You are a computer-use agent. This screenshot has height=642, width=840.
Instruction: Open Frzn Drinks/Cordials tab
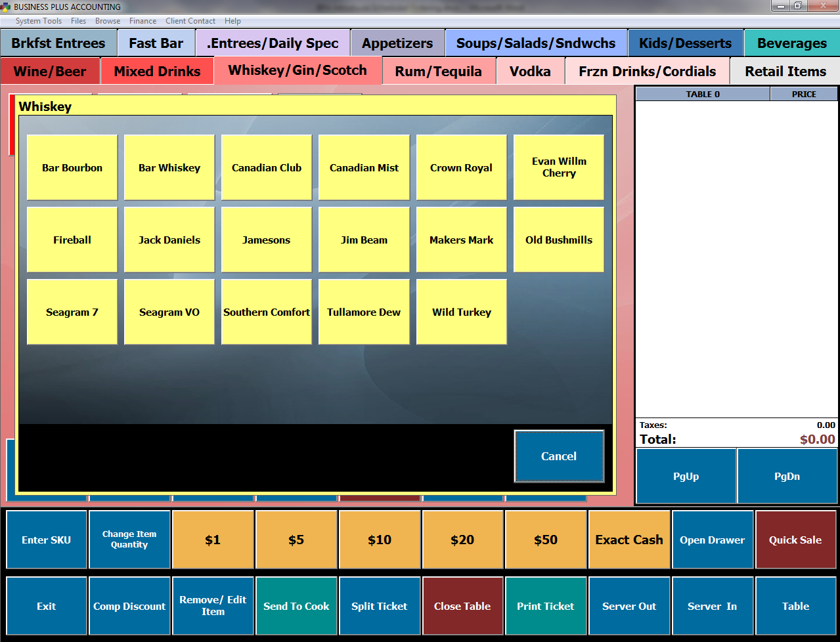coord(647,71)
